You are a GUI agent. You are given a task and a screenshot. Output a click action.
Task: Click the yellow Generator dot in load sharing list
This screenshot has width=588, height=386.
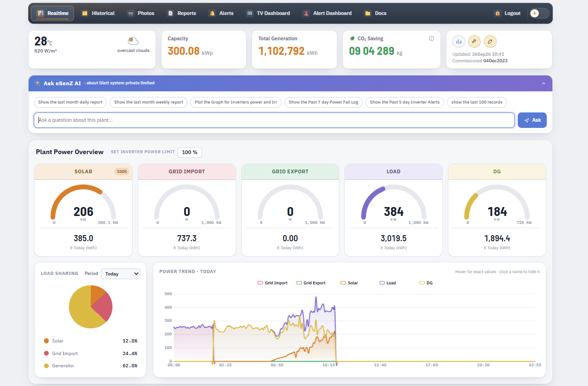46,366
